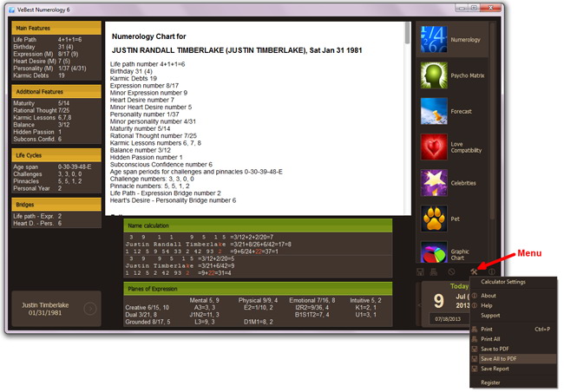Click 'Expression number 8/17' in the report
This screenshot has width=564, height=392.
144,86
